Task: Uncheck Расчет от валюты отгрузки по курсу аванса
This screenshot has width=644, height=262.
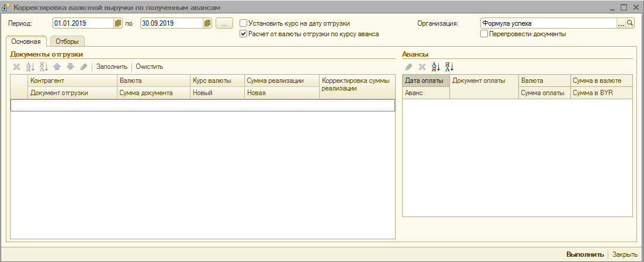Action: [244, 34]
